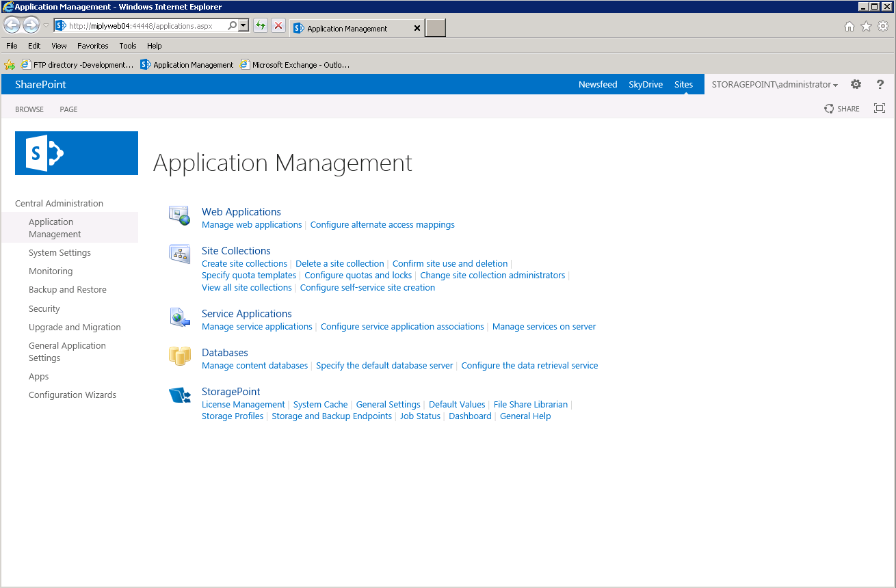Open the browser Home icon
The image size is (896, 588).
[x=849, y=27]
